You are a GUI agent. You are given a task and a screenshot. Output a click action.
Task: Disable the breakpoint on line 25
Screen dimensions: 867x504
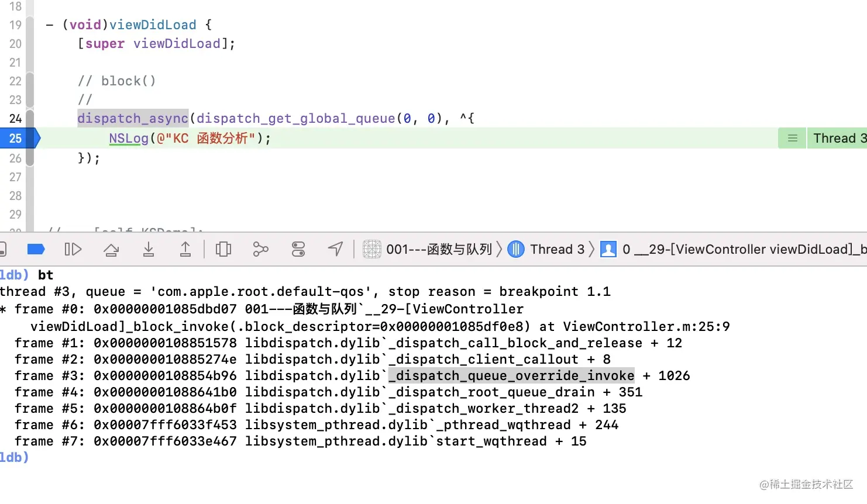coord(18,138)
